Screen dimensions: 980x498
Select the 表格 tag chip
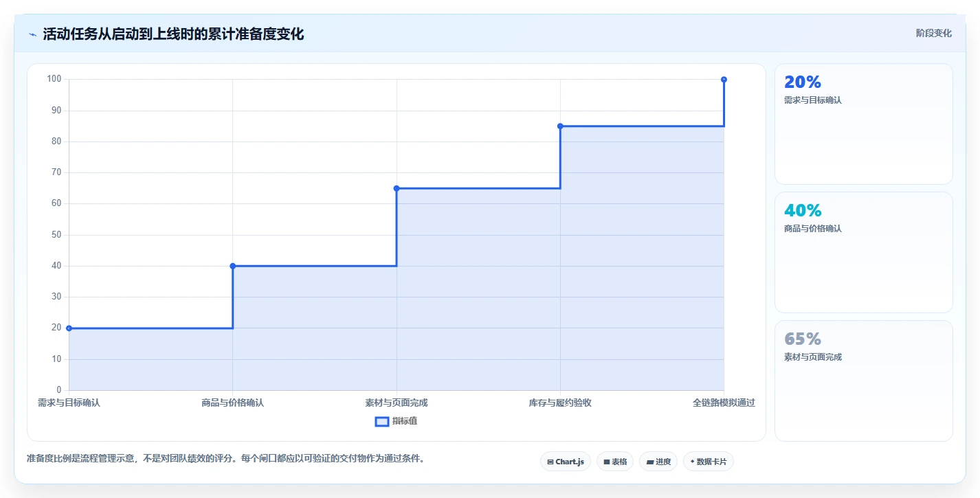click(615, 462)
